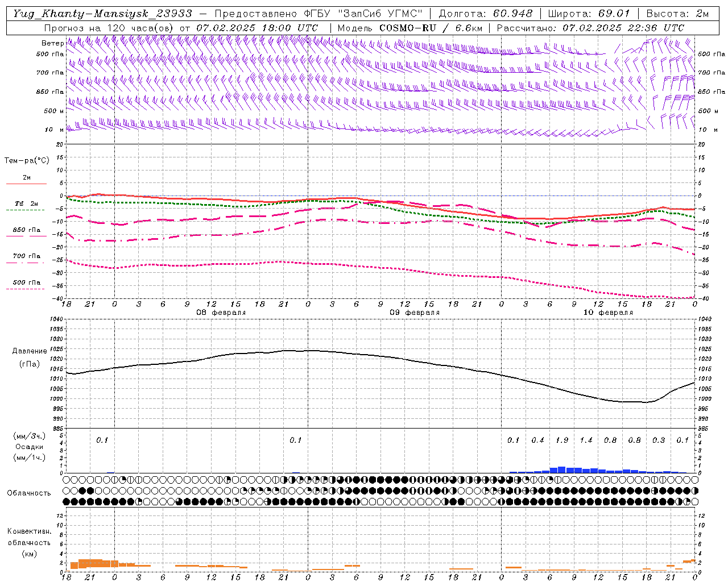This screenshot has width=728, height=582.
Task: Click the Облачность row label
Action: coord(28,493)
